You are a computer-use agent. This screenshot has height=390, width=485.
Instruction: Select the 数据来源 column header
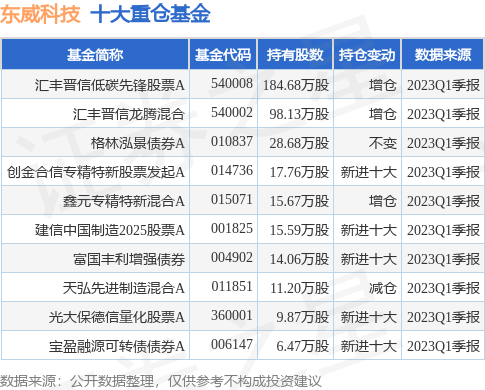443,55
